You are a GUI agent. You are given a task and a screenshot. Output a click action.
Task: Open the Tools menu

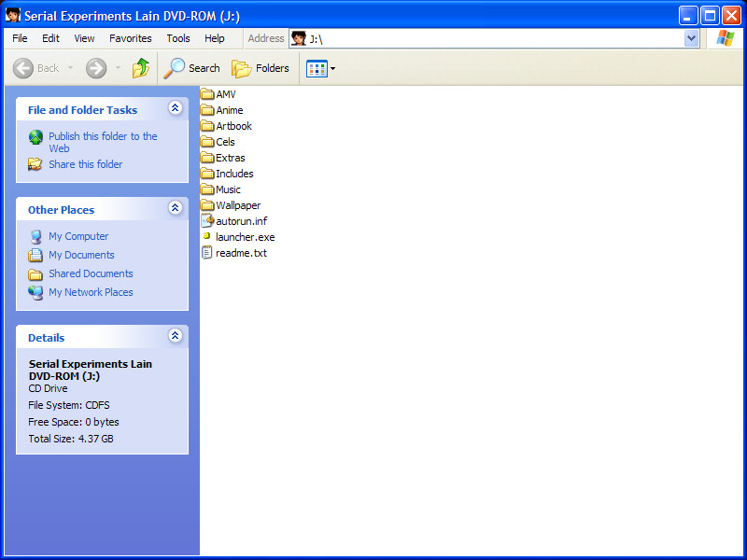coord(178,38)
